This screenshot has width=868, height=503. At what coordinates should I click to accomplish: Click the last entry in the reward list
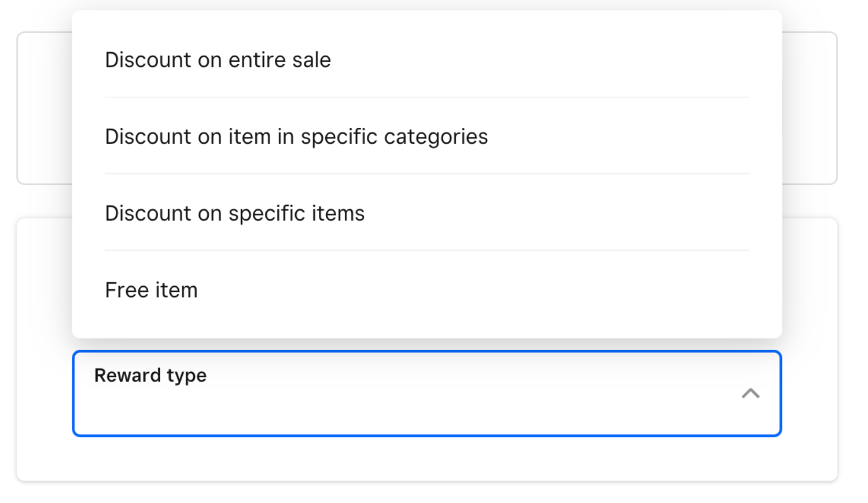pos(151,290)
